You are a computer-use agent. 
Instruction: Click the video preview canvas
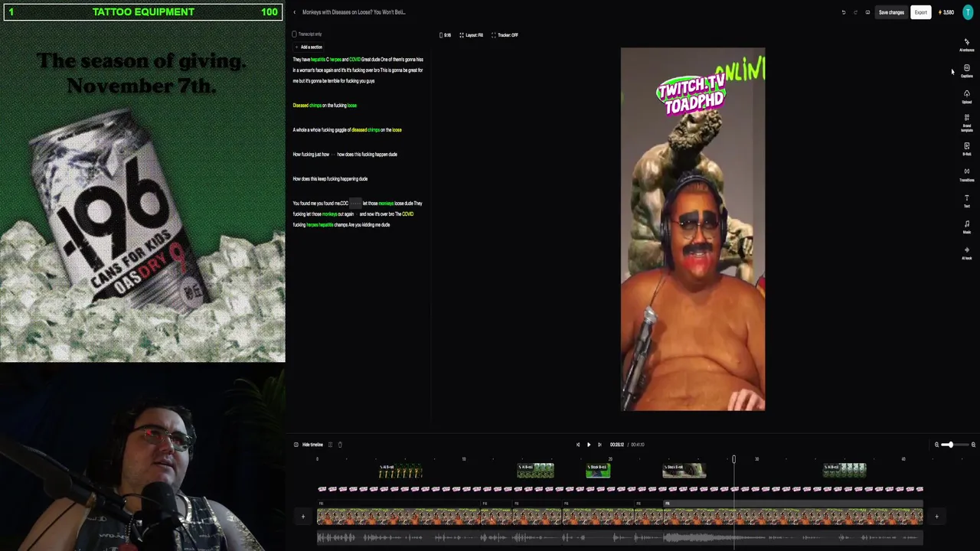pyautogui.click(x=693, y=230)
